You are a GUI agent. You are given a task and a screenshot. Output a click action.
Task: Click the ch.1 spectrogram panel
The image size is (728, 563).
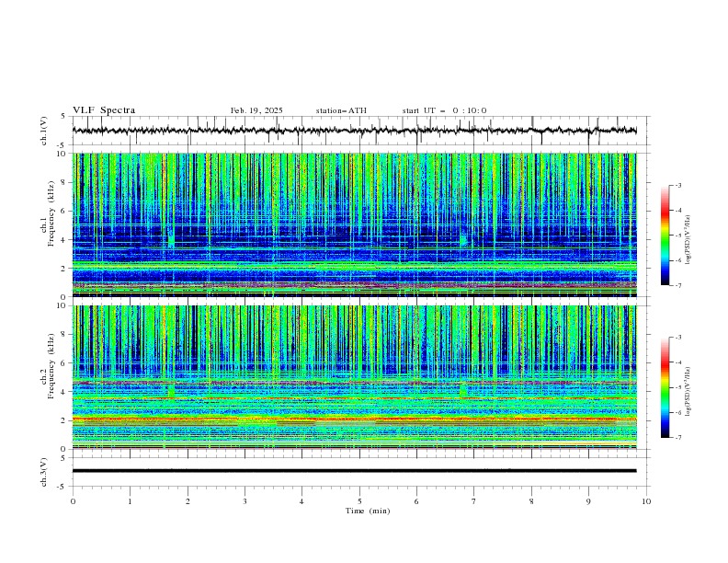(x=354, y=224)
